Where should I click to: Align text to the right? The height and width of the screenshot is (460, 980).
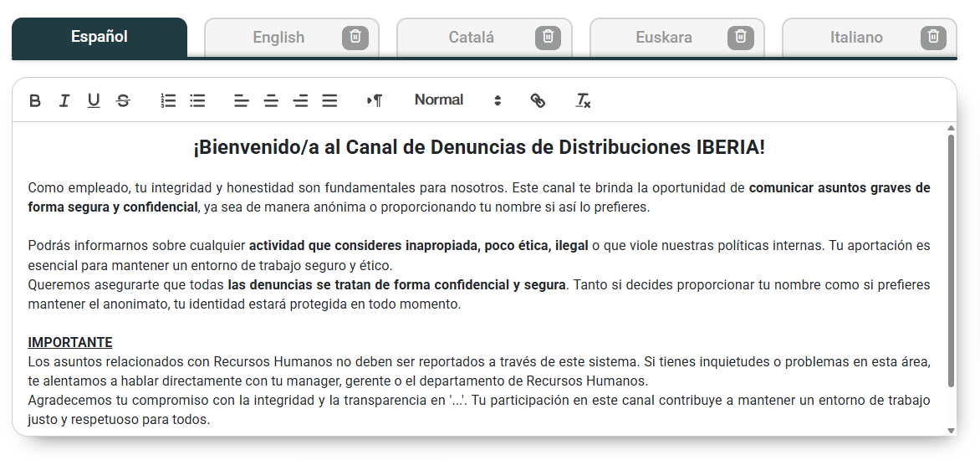301,100
